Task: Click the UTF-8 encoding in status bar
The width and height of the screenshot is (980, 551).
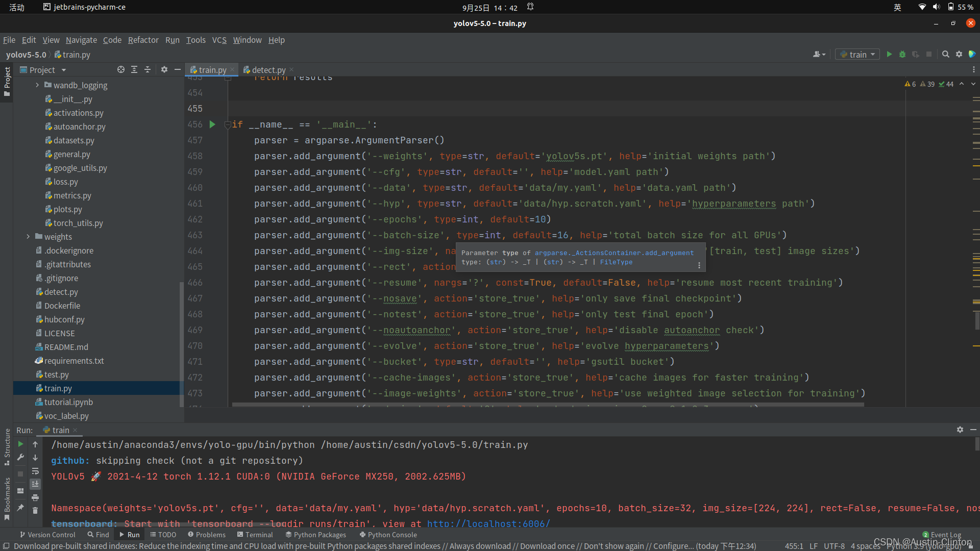Action: click(x=834, y=546)
